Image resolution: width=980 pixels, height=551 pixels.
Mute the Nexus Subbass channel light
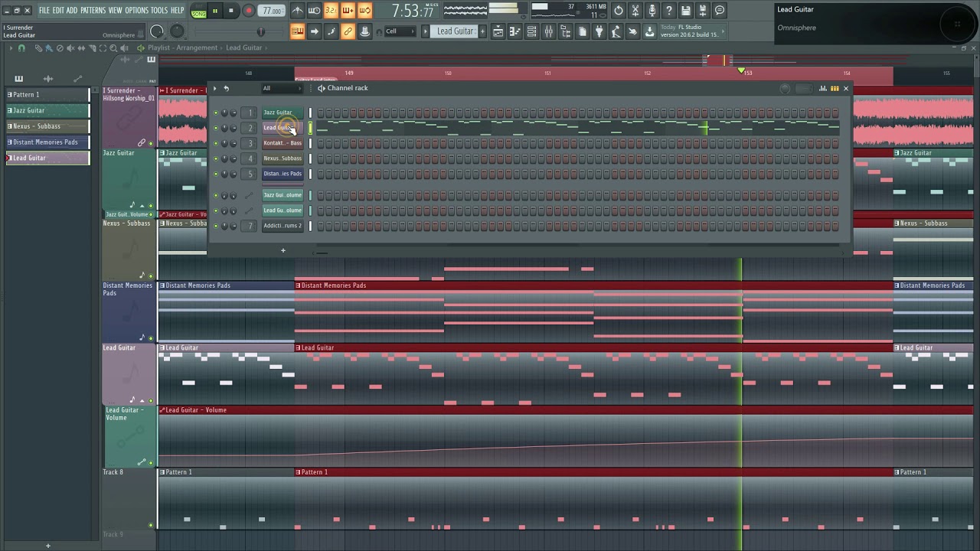(216, 158)
